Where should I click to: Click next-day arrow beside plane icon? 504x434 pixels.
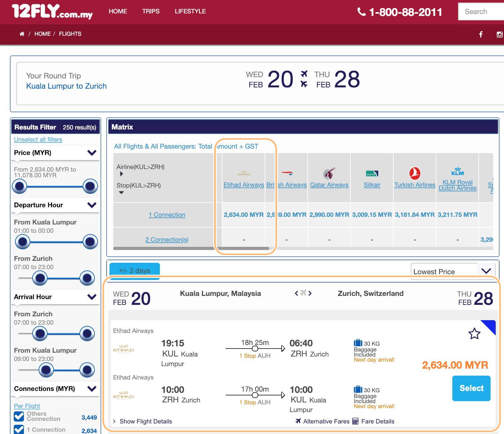(310, 293)
